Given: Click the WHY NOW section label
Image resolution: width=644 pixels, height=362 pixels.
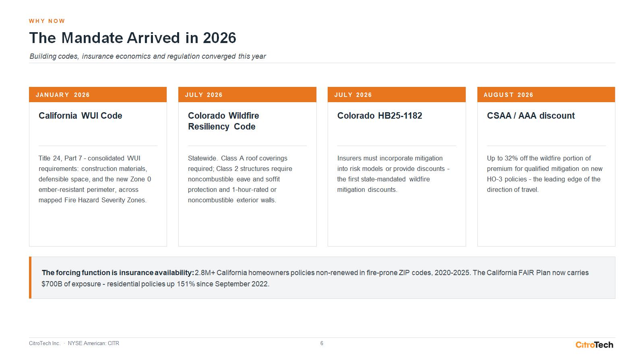Looking at the screenshot, I should coord(47,21).
